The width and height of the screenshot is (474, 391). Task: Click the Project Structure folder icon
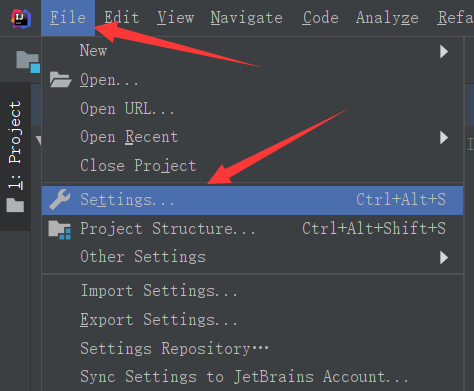(x=60, y=230)
